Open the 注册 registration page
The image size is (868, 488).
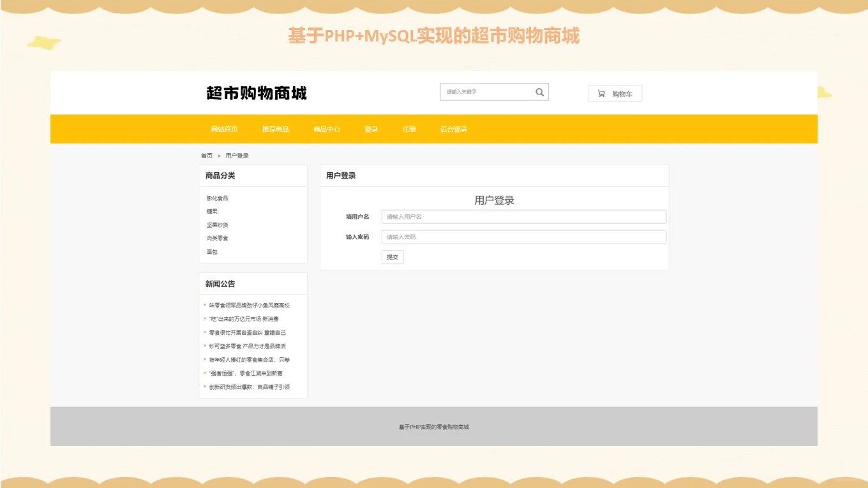[408, 128]
